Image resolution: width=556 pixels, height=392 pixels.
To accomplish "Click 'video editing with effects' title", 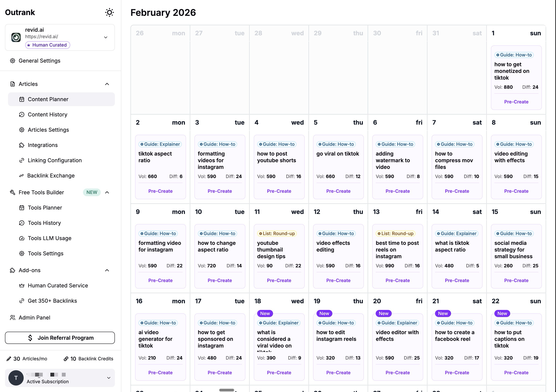I will click(x=511, y=157).
